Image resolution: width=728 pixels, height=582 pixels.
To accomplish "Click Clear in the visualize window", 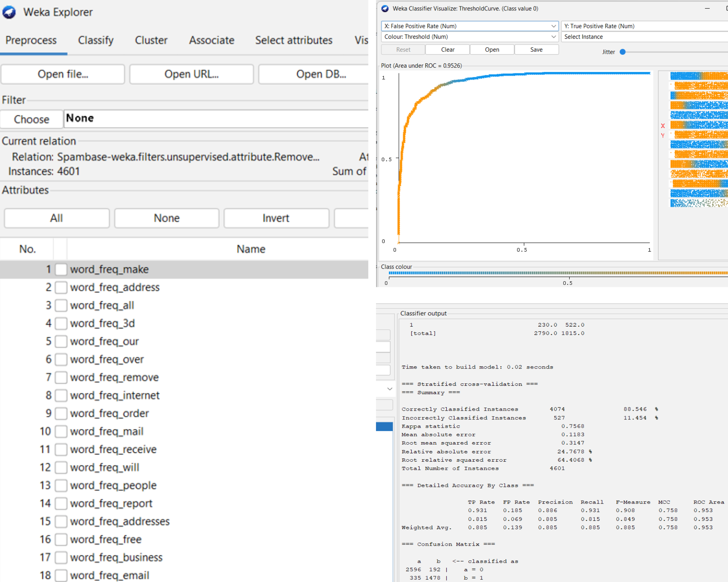I will (448, 50).
